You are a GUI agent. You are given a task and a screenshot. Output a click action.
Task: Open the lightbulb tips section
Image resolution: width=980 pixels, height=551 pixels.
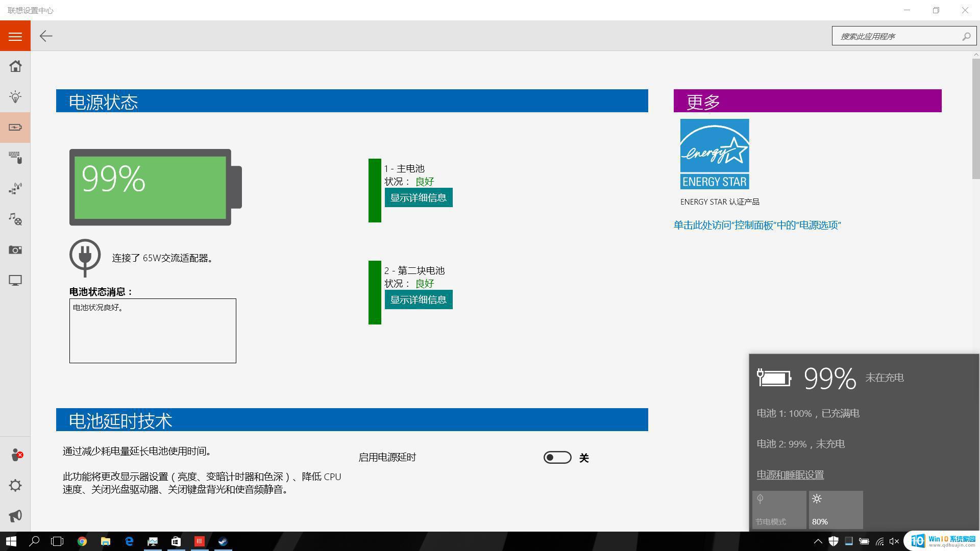(x=15, y=97)
